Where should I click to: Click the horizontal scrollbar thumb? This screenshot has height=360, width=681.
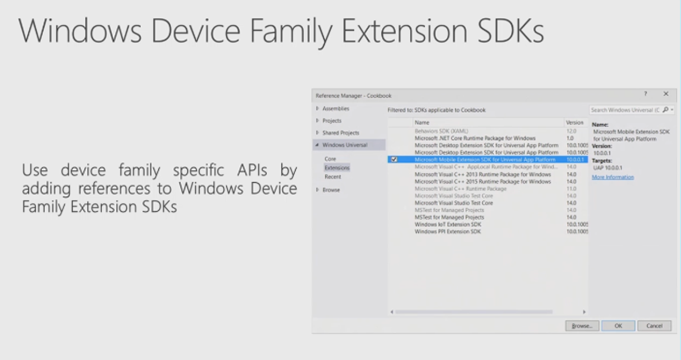coord(473,312)
